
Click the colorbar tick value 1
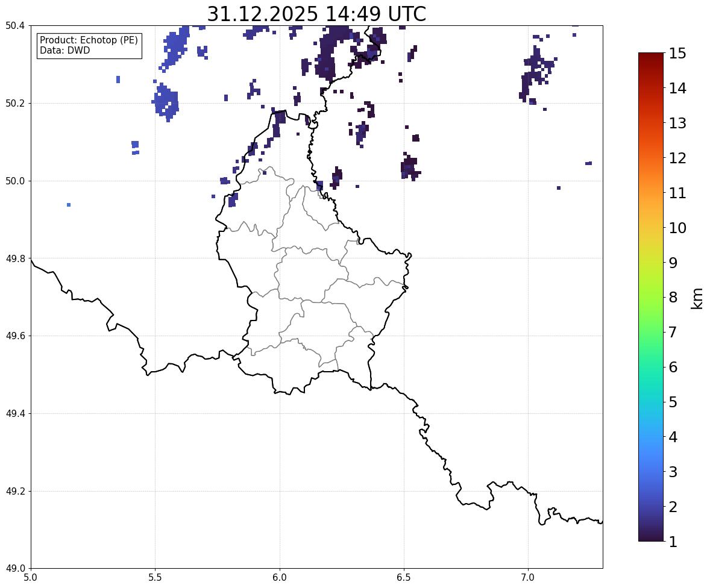click(x=673, y=542)
